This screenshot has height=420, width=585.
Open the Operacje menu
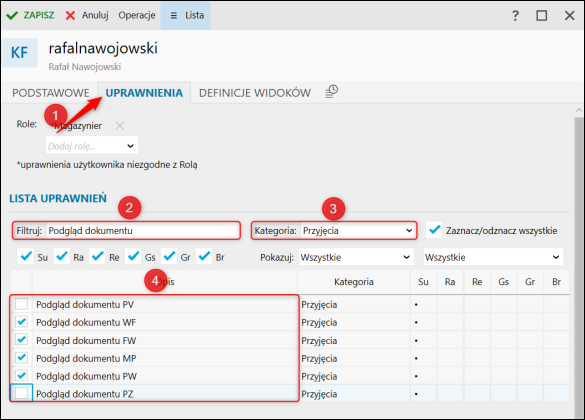coord(137,15)
